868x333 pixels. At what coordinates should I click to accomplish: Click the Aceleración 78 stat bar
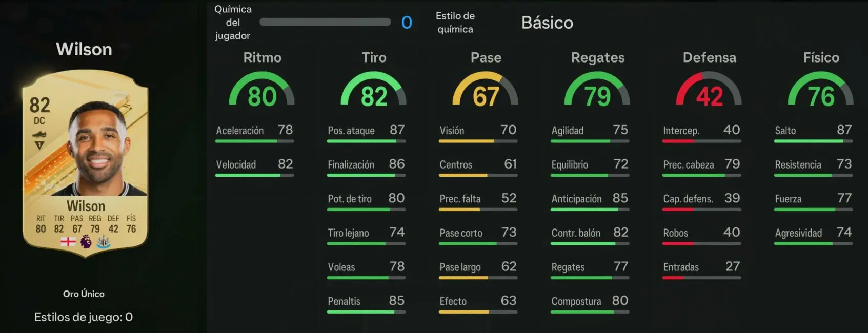point(255,141)
